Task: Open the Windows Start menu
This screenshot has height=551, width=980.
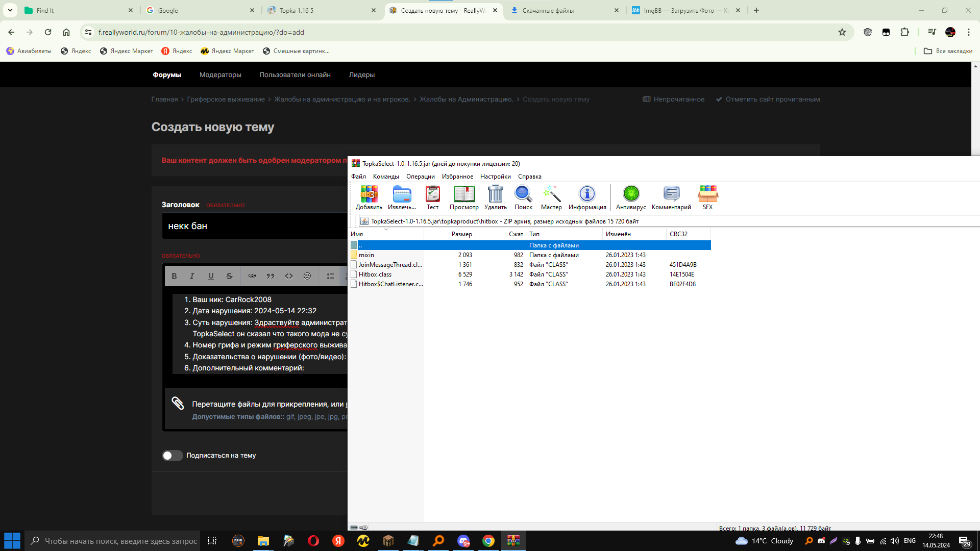Action: pos(12,541)
